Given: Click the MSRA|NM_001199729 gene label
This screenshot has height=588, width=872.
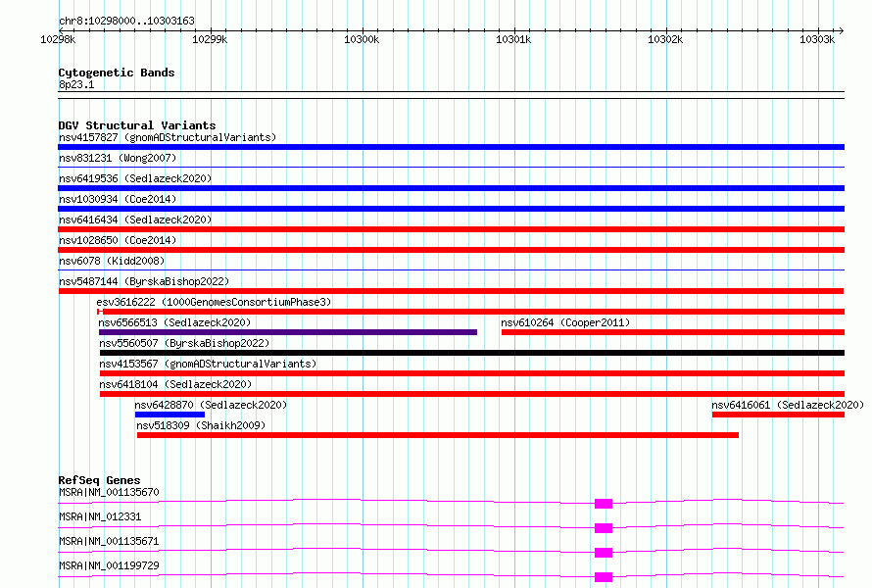Looking at the screenshot, I should pos(109,565).
